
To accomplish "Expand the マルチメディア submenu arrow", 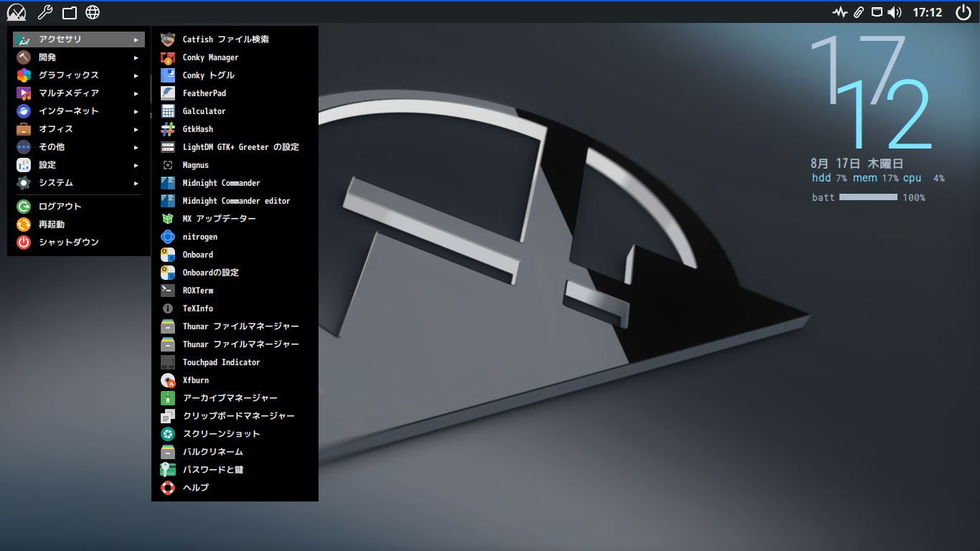I will [x=136, y=93].
